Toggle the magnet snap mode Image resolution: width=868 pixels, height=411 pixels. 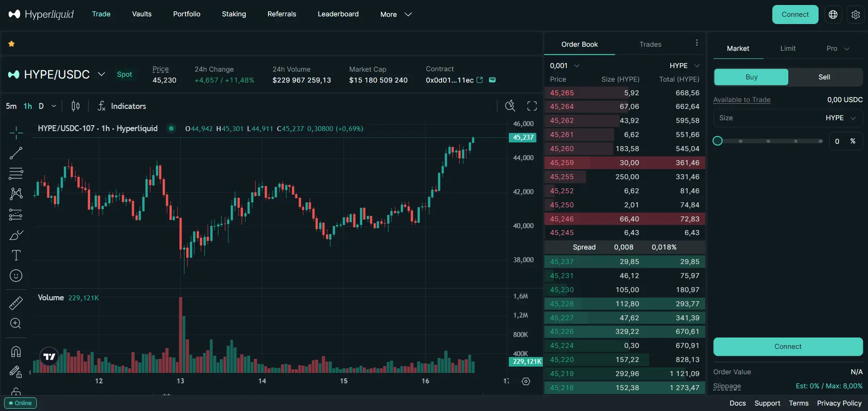point(16,352)
